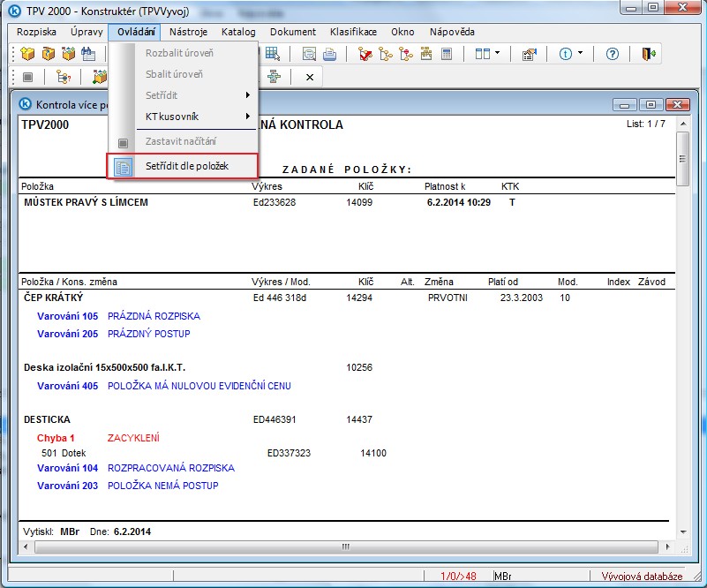The image size is (707, 588).
Task: Click the scroll up arrow of report
Action: [682, 124]
